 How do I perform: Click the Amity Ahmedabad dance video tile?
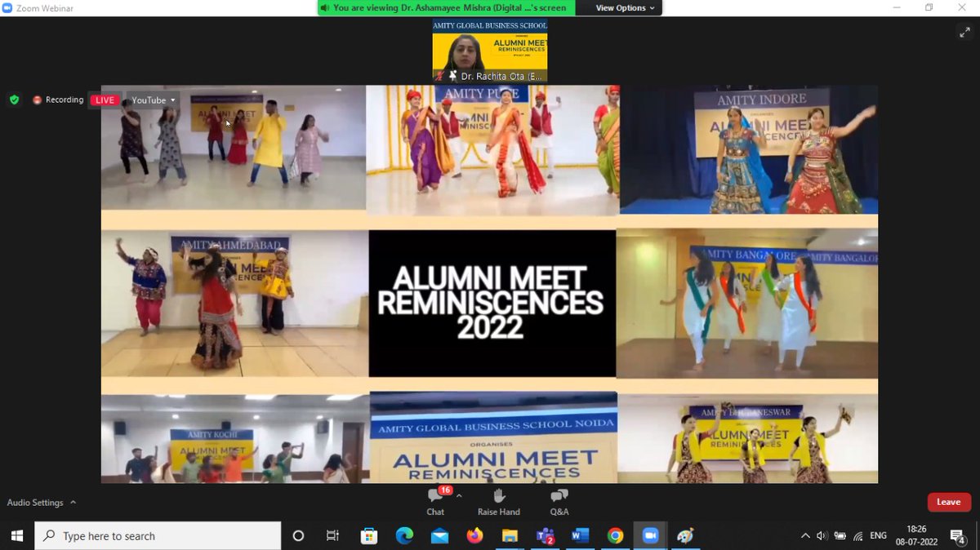coord(234,303)
